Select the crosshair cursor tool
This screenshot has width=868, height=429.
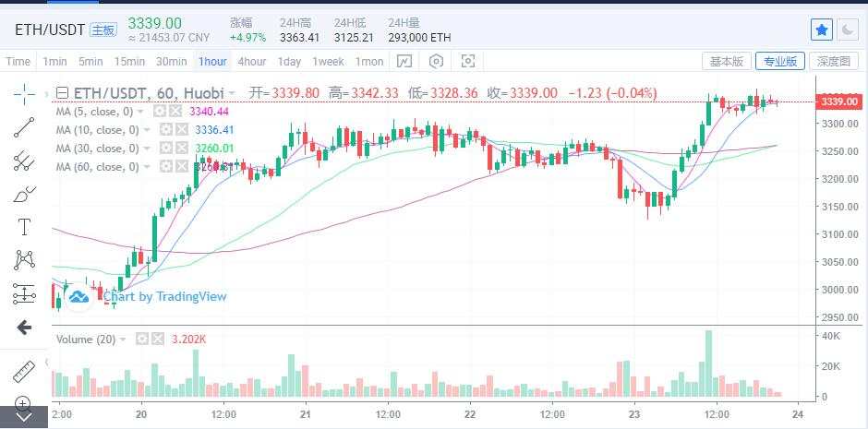tap(24, 94)
